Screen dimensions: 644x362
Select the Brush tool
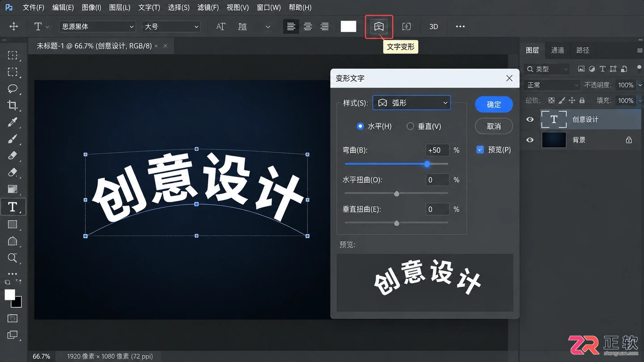13,139
